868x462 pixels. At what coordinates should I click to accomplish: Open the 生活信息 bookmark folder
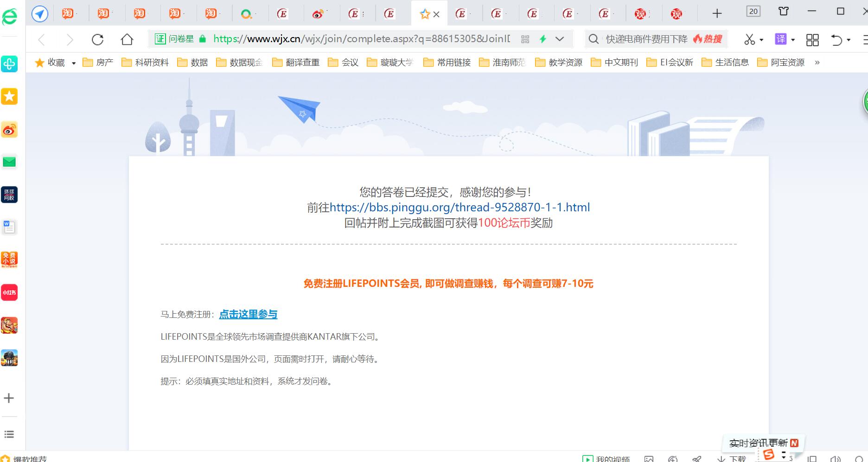pos(725,63)
